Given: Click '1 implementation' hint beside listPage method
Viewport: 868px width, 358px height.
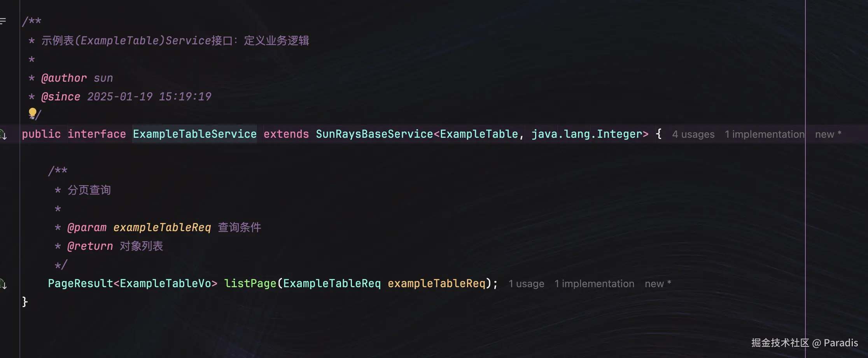Looking at the screenshot, I should tap(594, 284).
